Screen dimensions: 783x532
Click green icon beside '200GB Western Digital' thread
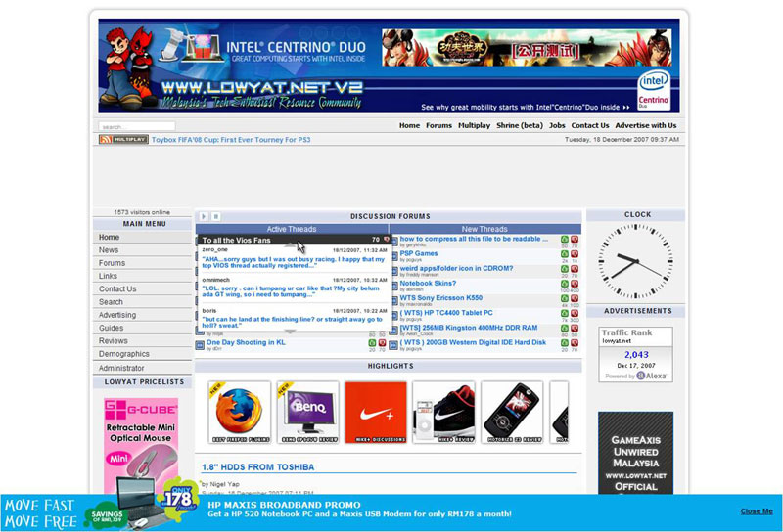pyautogui.click(x=565, y=343)
